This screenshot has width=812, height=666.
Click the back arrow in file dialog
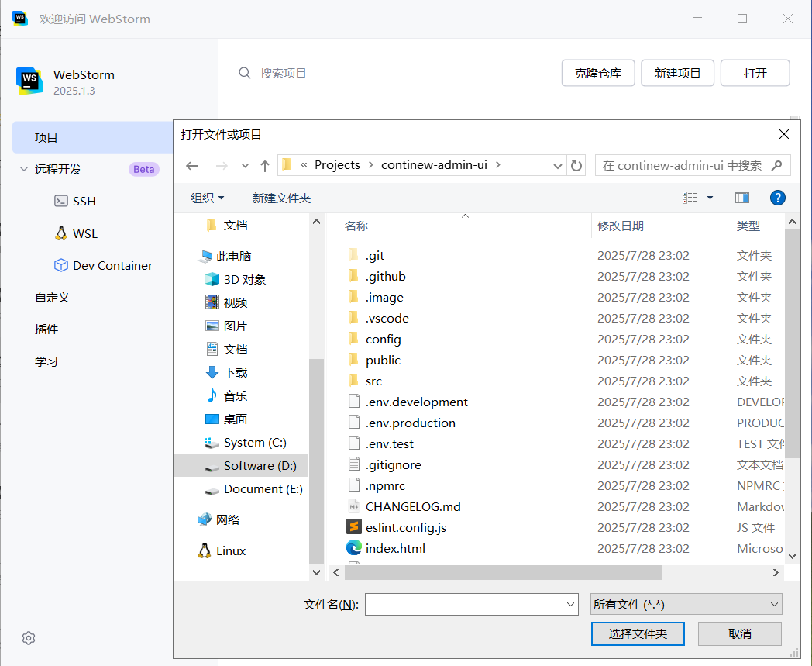pyautogui.click(x=192, y=165)
